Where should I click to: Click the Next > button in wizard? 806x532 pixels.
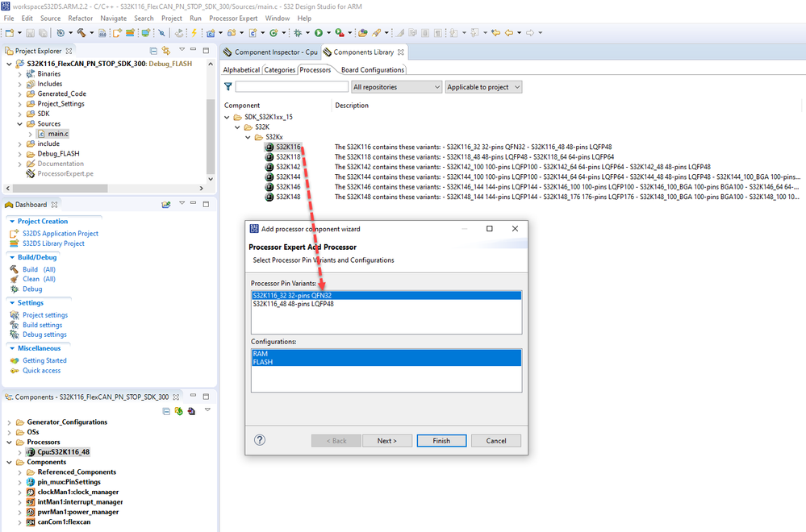coord(387,441)
